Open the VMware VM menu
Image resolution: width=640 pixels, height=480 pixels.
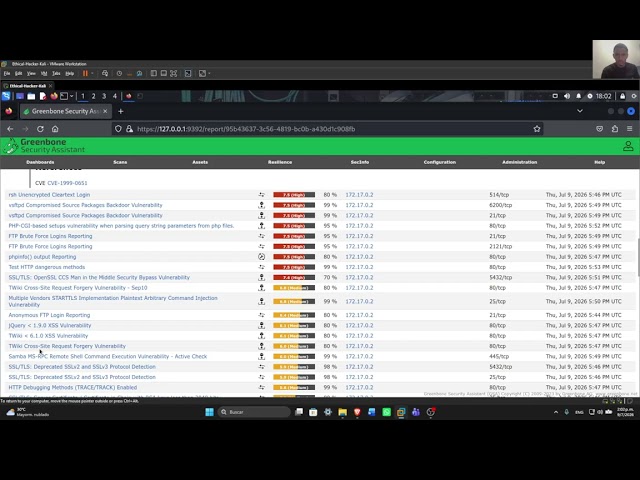coord(44,73)
